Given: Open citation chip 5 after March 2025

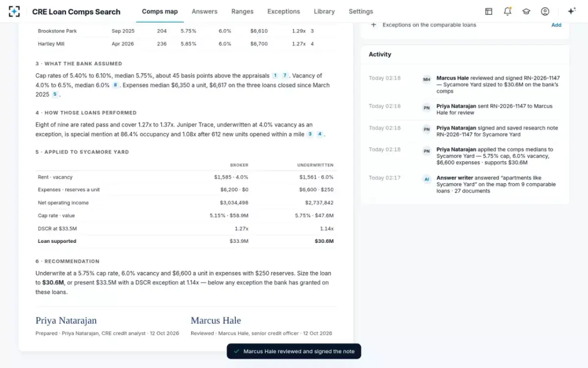Looking at the screenshot, I should coord(55,94).
